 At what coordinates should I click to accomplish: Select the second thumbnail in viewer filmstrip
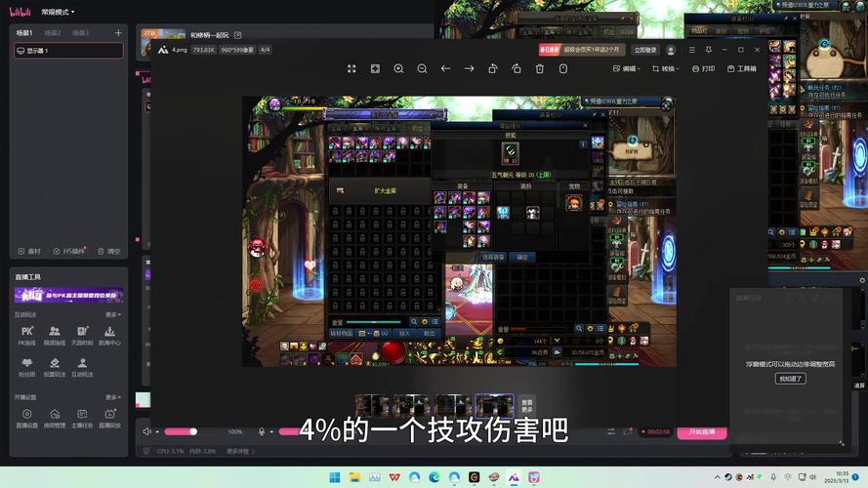click(412, 406)
